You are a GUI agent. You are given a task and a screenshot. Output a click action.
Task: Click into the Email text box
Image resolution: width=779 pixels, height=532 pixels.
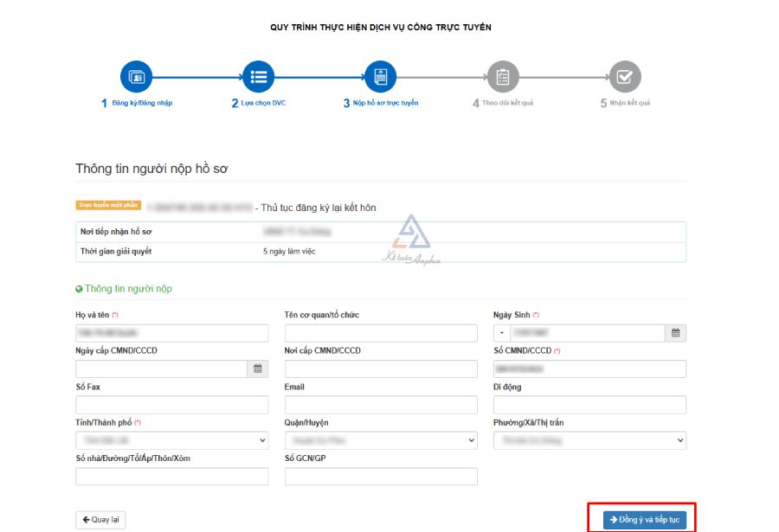(x=380, y=405)
